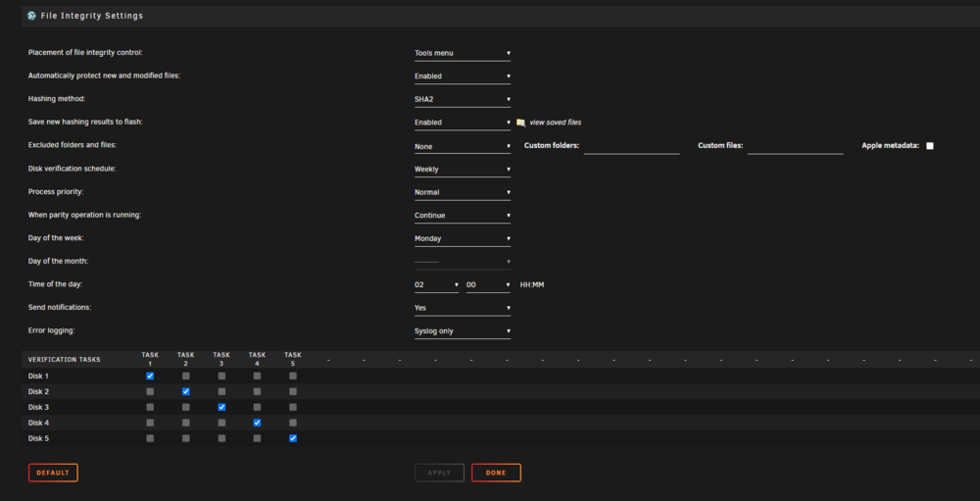Click the Hashing method label

click(57, 99)
